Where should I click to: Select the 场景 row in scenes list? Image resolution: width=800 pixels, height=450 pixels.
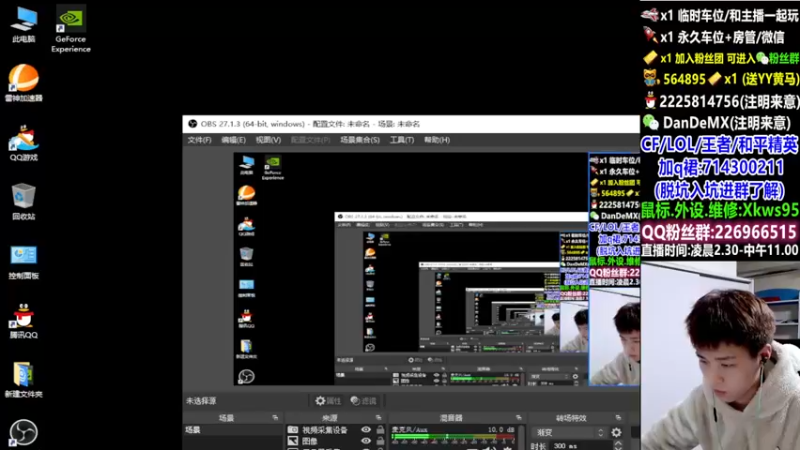232,430
